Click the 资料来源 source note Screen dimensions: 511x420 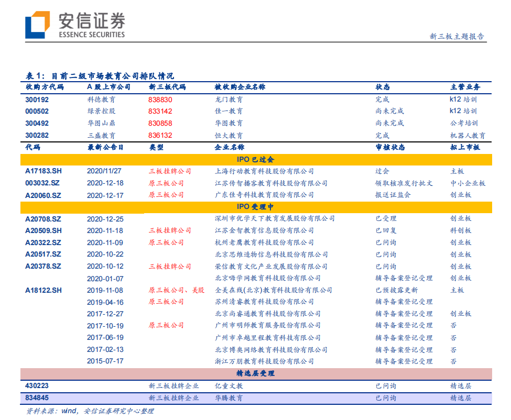tap(90, 412)
